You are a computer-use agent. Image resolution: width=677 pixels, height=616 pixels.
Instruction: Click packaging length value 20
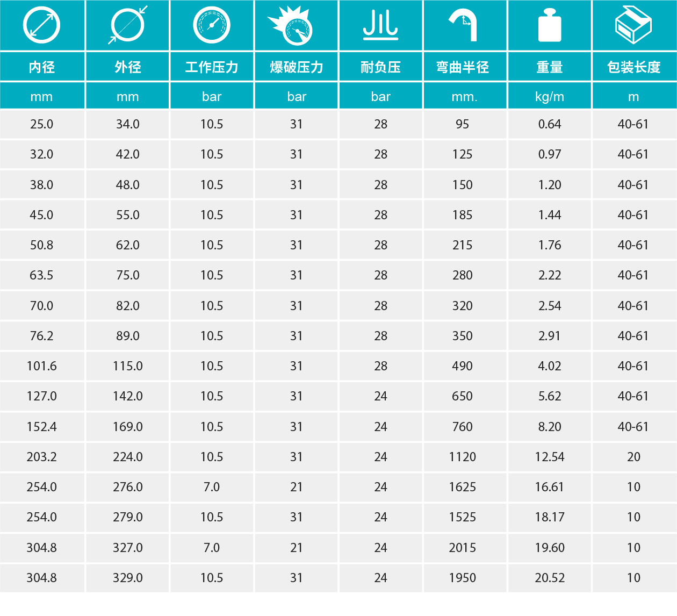coord(633,457)
